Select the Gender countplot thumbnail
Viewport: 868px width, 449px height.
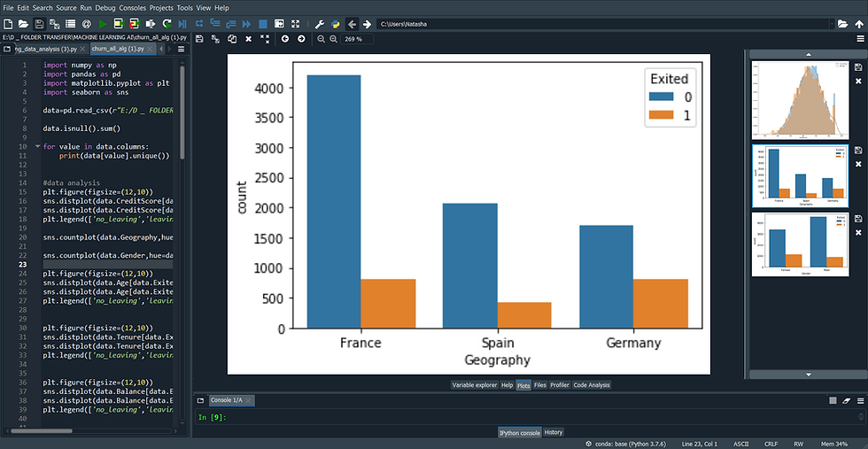click(x=800, y=244)
